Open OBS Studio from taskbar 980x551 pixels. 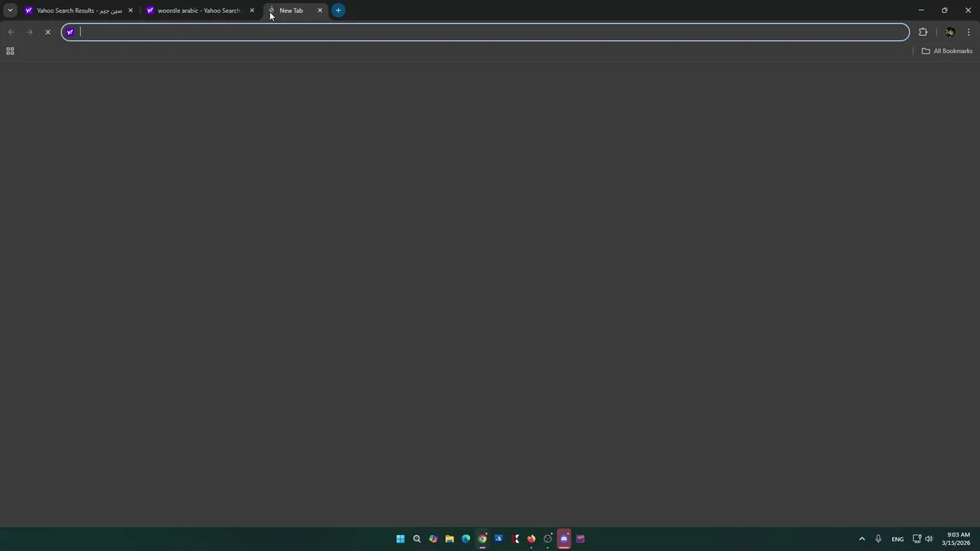(x=547, y=539)
